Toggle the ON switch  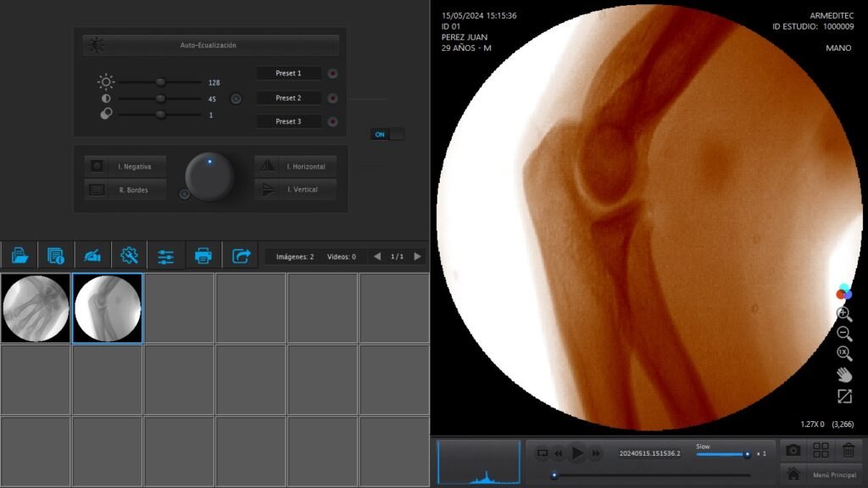[387, 135]
